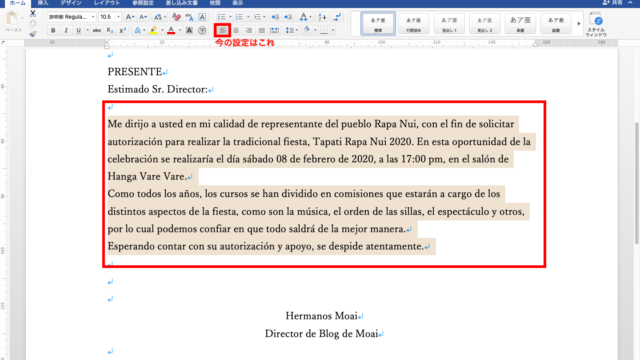Collapse the ribbon with the chevron
The height and width of the screenshot is (360, 640).
coord(631,3)
